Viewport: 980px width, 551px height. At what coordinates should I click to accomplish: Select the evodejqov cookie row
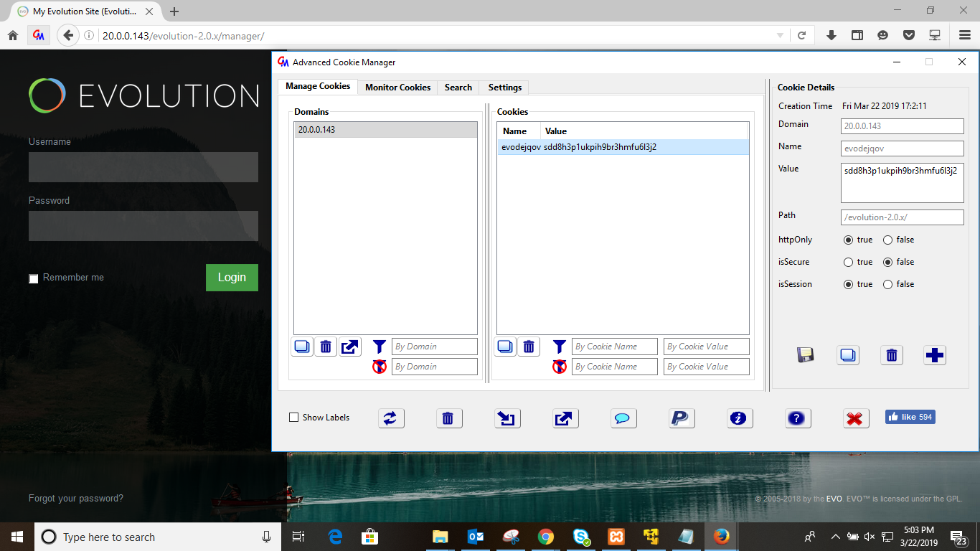click(623, 147)
